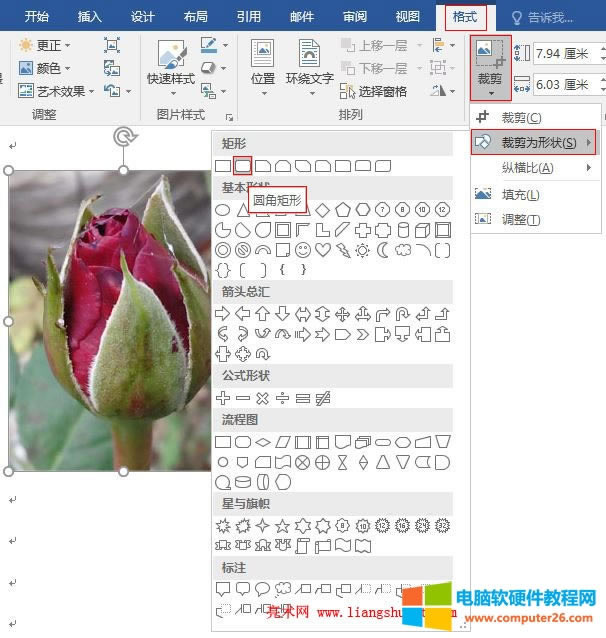
Task: Open the 引用 (References) tab
Action: (249, 16)
